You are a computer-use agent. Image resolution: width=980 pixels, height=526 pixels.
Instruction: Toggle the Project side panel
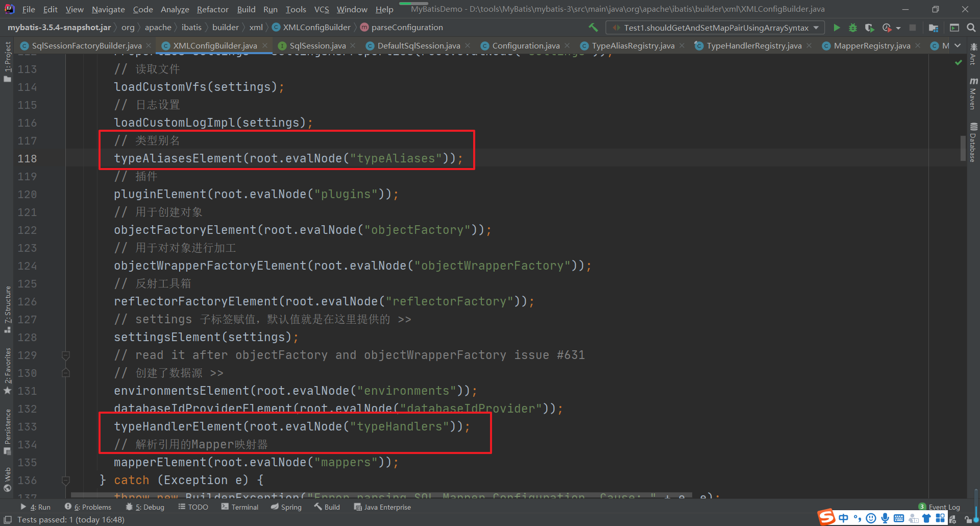point(7,61)
